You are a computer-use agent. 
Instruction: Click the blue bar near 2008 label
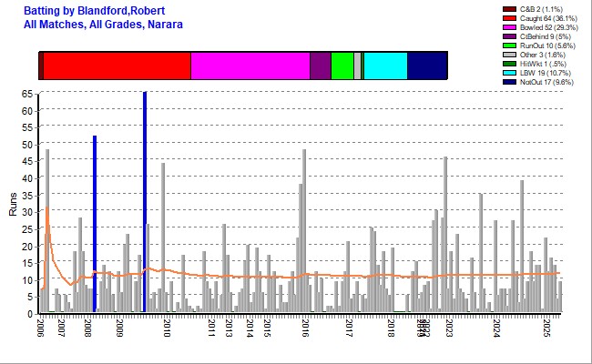(95, 224)
